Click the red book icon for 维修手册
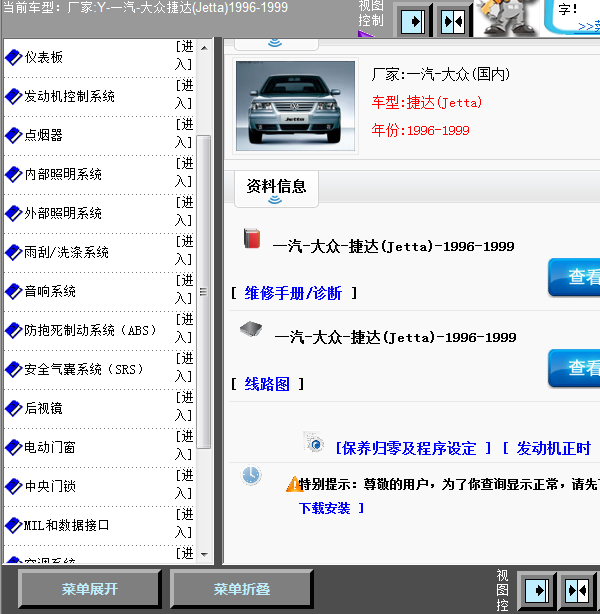The width and height of the screenshot is (600, 614). [x=252, y=238]
